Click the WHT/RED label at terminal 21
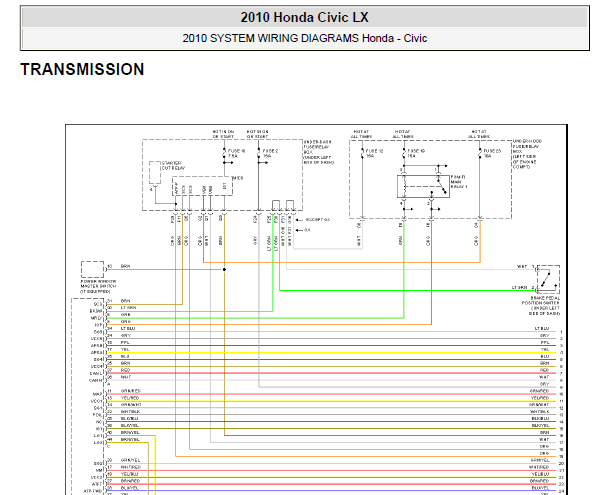604x495 pixels. coord(539,467)
